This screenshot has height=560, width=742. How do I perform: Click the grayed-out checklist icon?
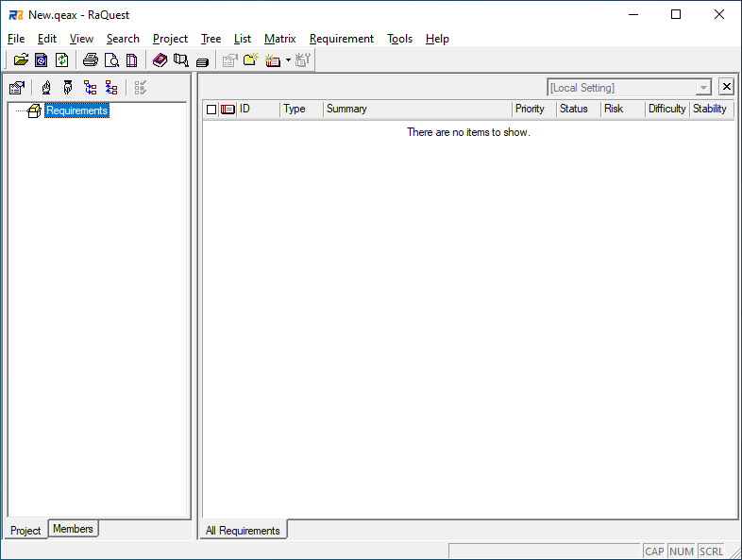[141, 88]
